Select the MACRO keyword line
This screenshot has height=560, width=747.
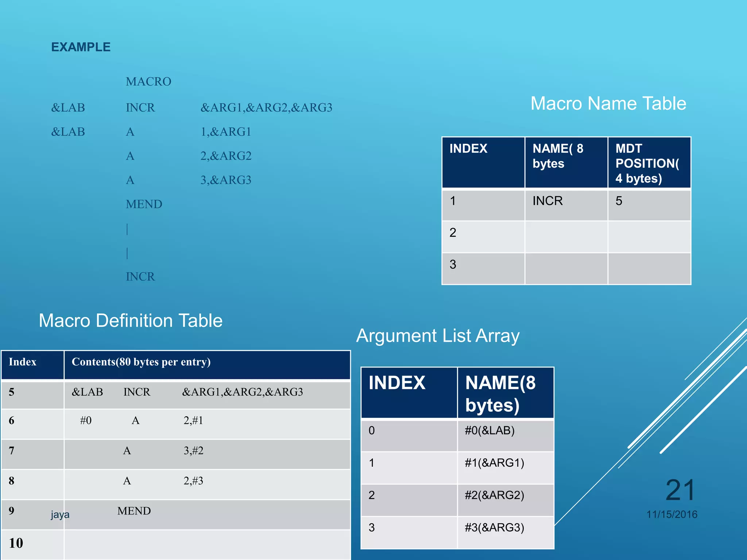148,81
